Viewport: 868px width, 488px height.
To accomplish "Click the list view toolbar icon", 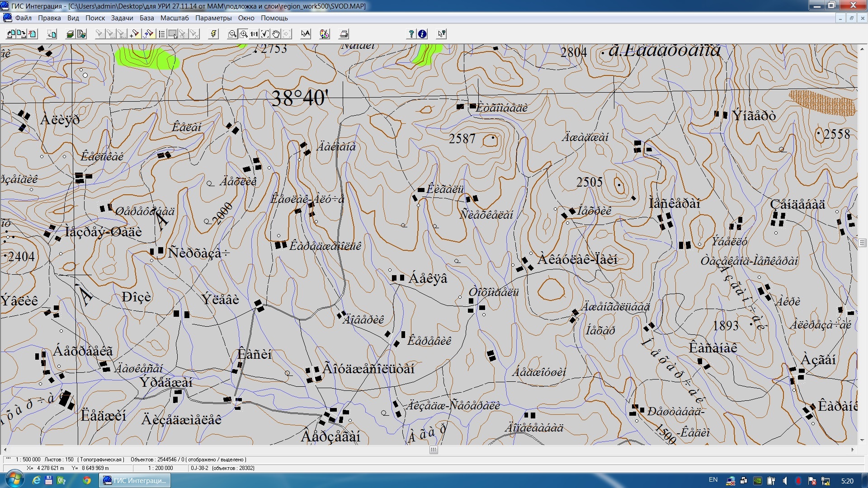I will 161,34.
